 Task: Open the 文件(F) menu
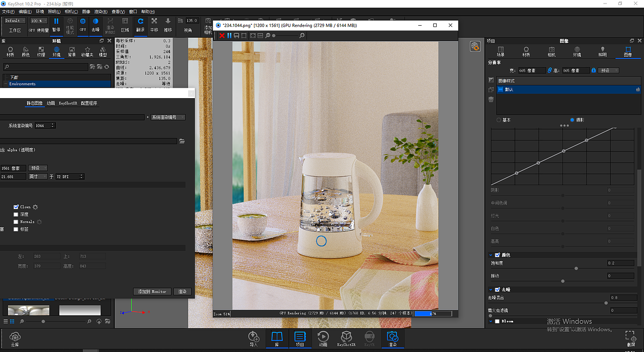click(9, 11)
